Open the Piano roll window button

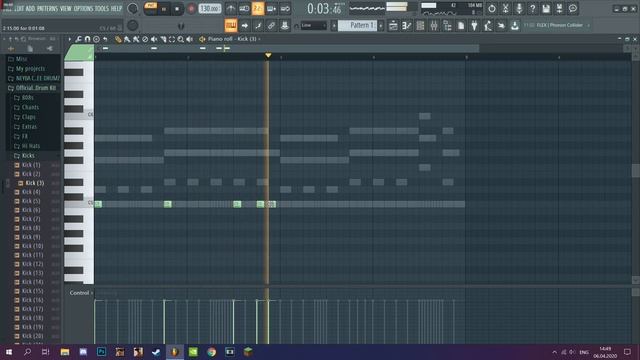(407, 26)
